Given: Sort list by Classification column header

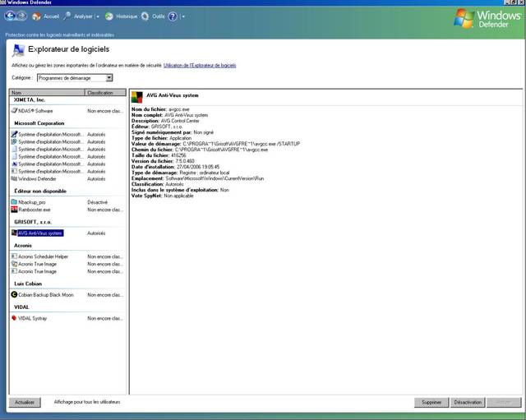Looking at the screenshot, I should point(105,93).
